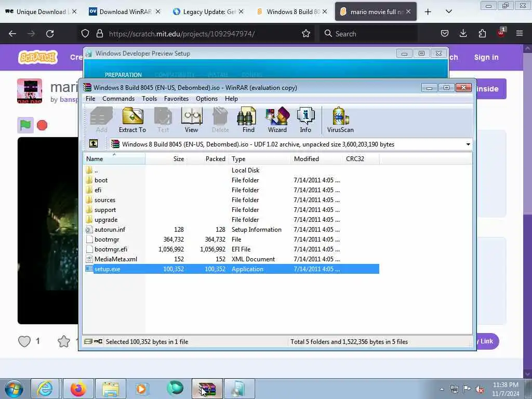Image resolution: width=532 pixels, height=399 pixels.
Task: Click the Scratch red stop icon
Action: 42,125
